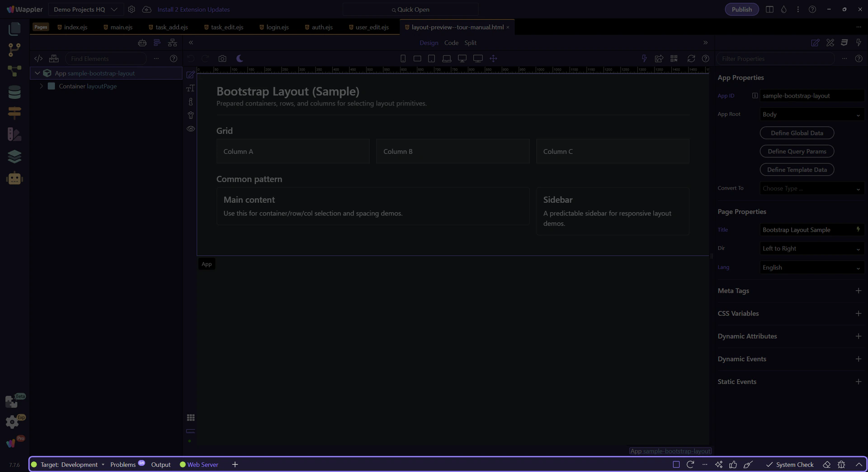The width and height of the screenshot is (868, 472).
Task: Open the Git source control panel
Action: (x=14, y=49)
